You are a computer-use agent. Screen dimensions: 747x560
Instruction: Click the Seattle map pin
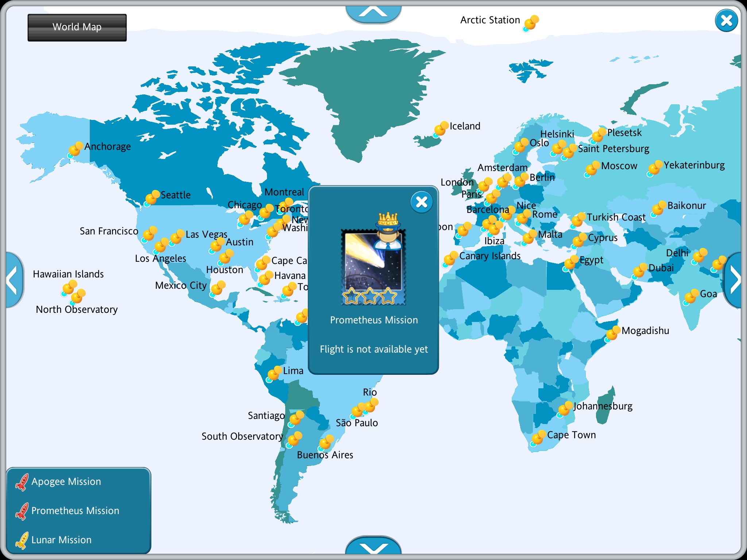(152, 198)
